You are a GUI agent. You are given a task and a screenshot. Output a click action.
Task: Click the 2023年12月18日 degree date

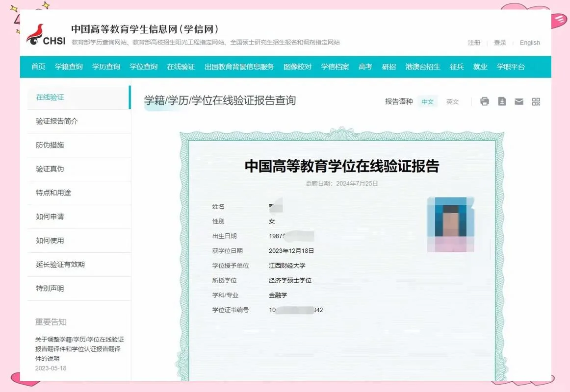click(x=291, y=251)
